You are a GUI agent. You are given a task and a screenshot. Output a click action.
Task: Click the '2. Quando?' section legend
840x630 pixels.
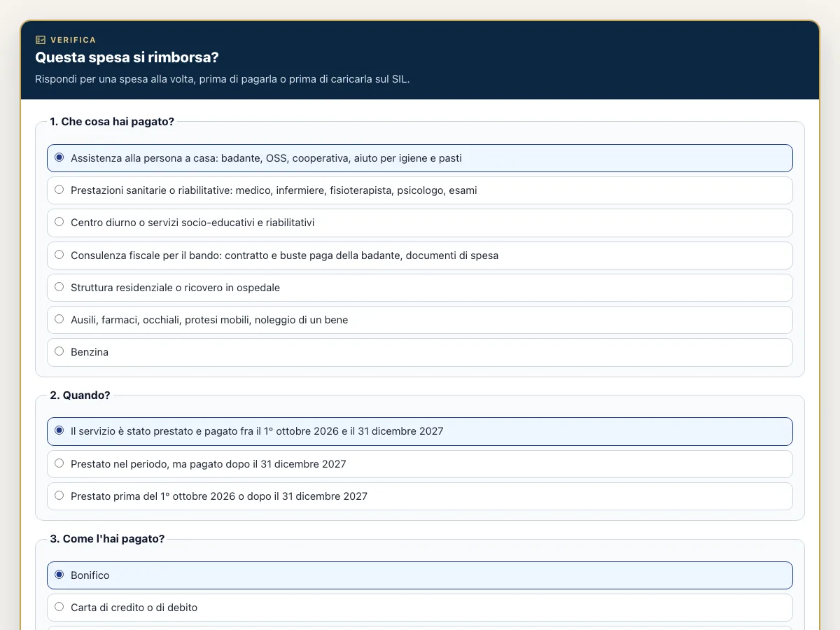point(80,395)
